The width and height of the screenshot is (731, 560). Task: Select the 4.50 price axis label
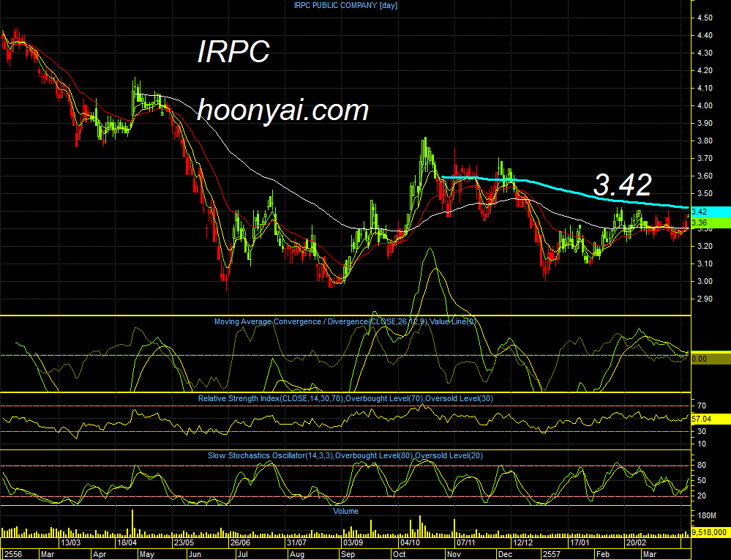point(705,18)
